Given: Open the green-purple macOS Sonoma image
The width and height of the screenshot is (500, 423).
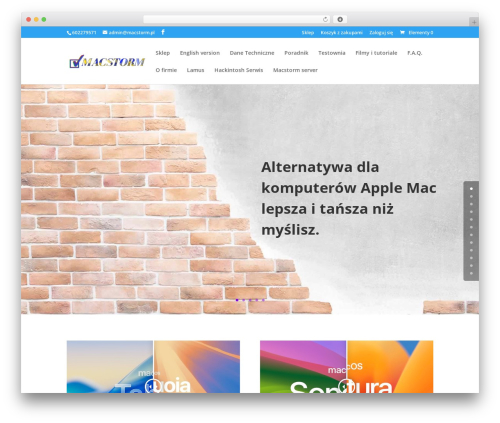Looking at the screenshot, I should coord(303,367).
